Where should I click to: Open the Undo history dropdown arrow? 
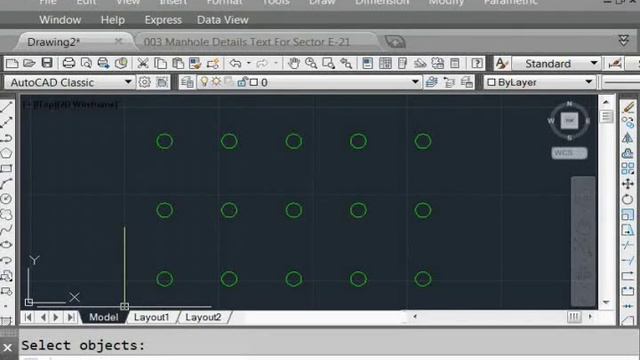pyautogui.click(x=249, y=63)
